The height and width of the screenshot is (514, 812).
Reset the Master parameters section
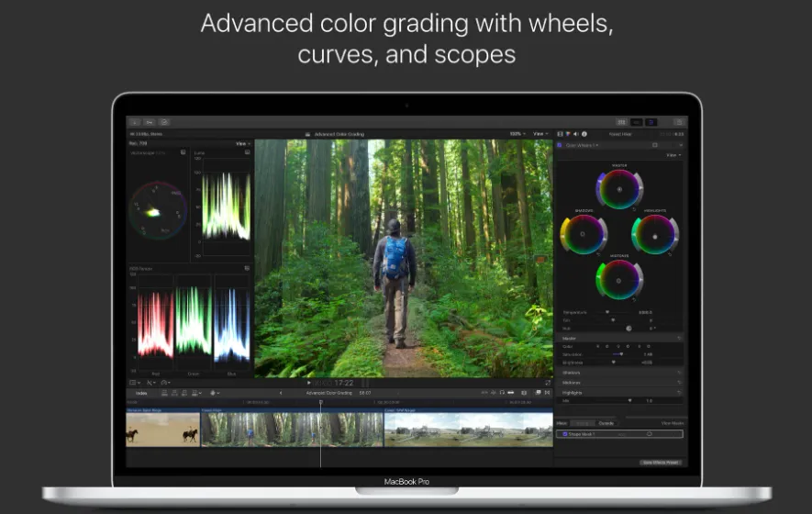pyautogui.click(x=679, y=339)
